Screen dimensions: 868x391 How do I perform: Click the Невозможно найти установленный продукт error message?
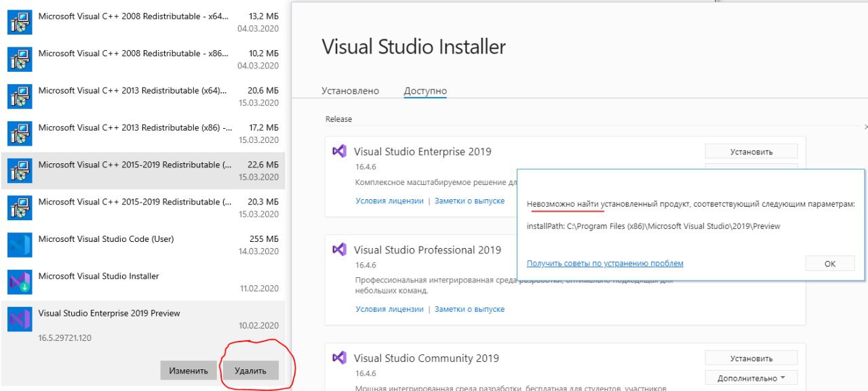click(691, 204)
